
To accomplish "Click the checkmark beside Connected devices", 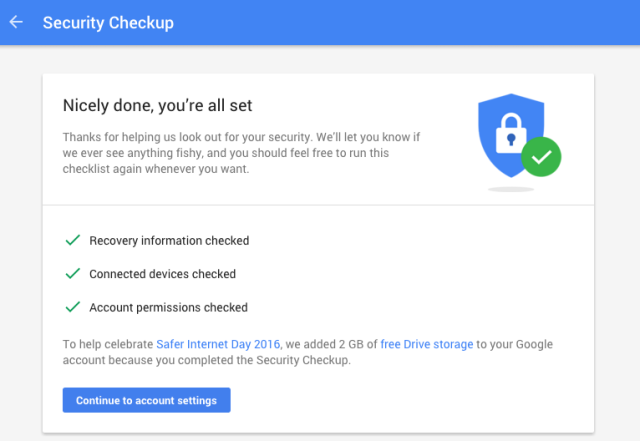I will (73, 274).
